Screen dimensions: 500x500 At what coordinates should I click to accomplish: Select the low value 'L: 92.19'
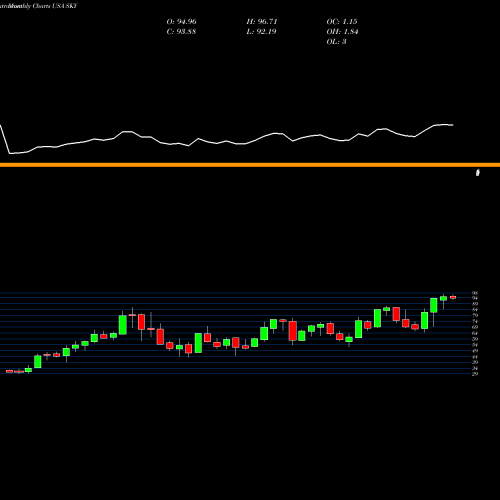click(x=261, y=32)
